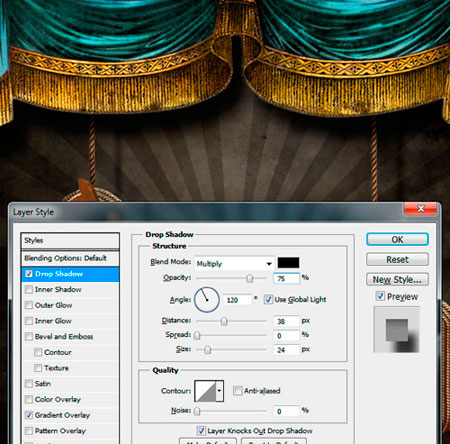Enable the Inner Glow checkbox
Viewport: 450px width, 444px height.
[x=29, y=321]
